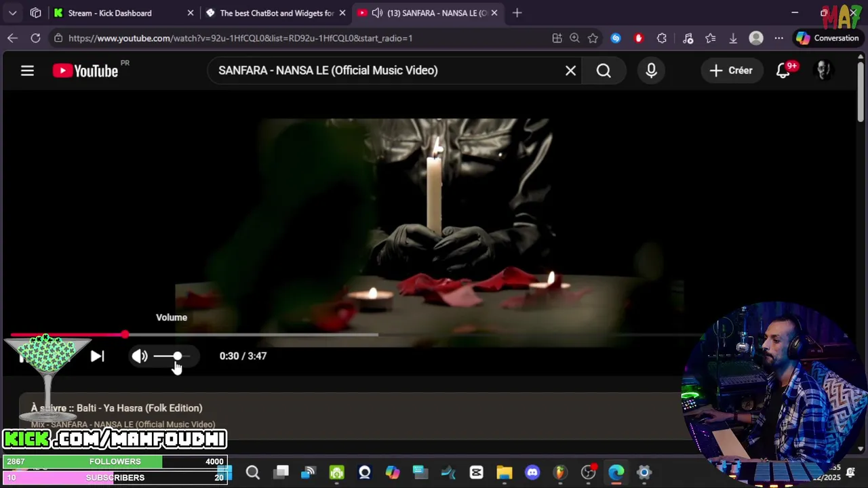This screenshot has width=868, height=488.
Task: Open the zoom magnifier in address bar
Action: [575, 39]
